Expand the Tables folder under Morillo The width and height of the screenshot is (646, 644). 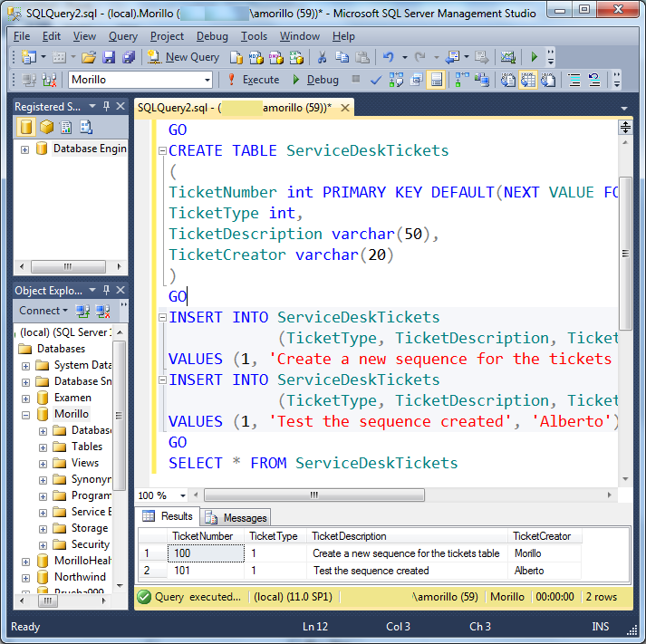pyautogui.click(x=43, y=447)
